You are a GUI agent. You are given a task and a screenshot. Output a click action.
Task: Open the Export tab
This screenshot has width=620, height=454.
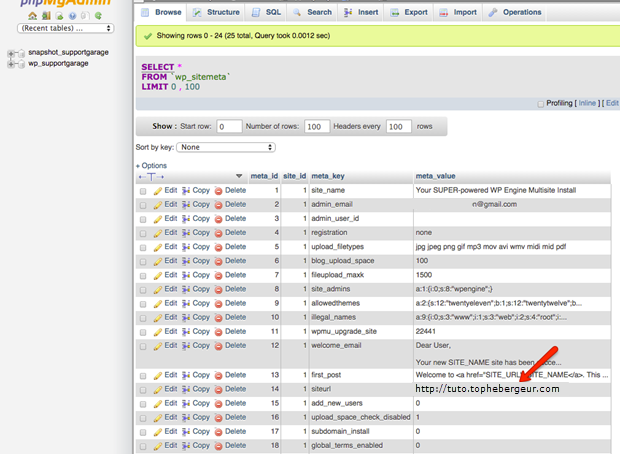[409, 12]
